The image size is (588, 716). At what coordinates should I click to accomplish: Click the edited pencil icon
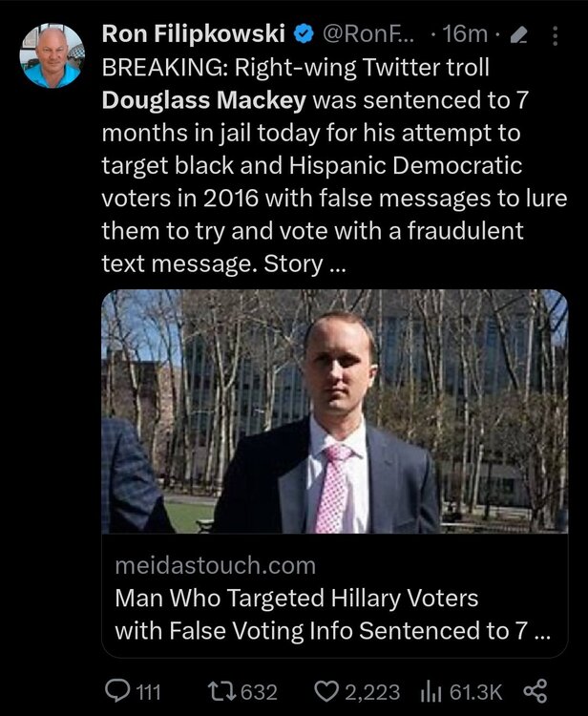[518, 35]
